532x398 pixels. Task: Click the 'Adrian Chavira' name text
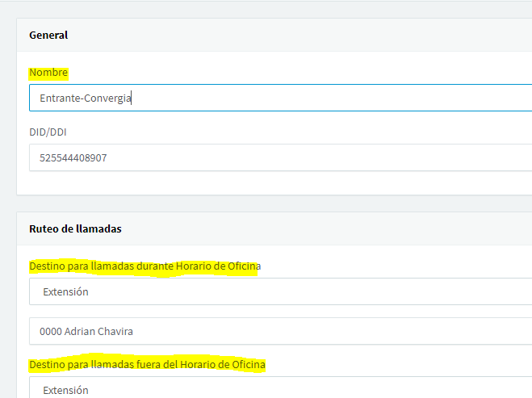click(98, 332)
